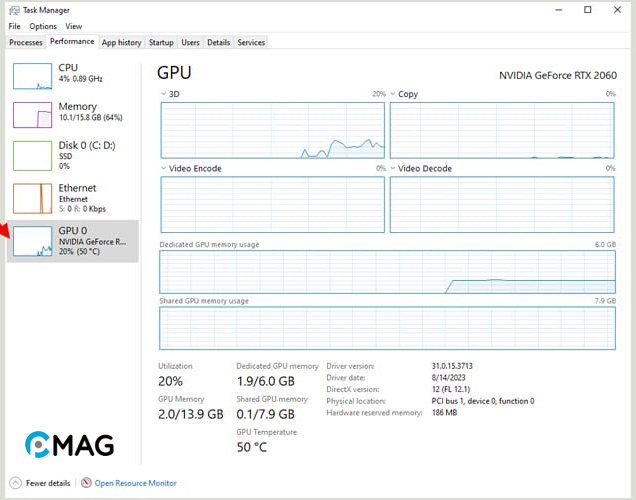Select the Performance tab
The height and width of the screenshot is (500, 636).
tap(72, 41)
